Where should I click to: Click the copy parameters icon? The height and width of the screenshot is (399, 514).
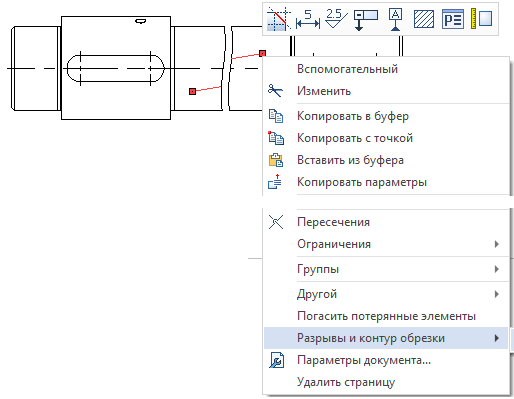(275, 182)
